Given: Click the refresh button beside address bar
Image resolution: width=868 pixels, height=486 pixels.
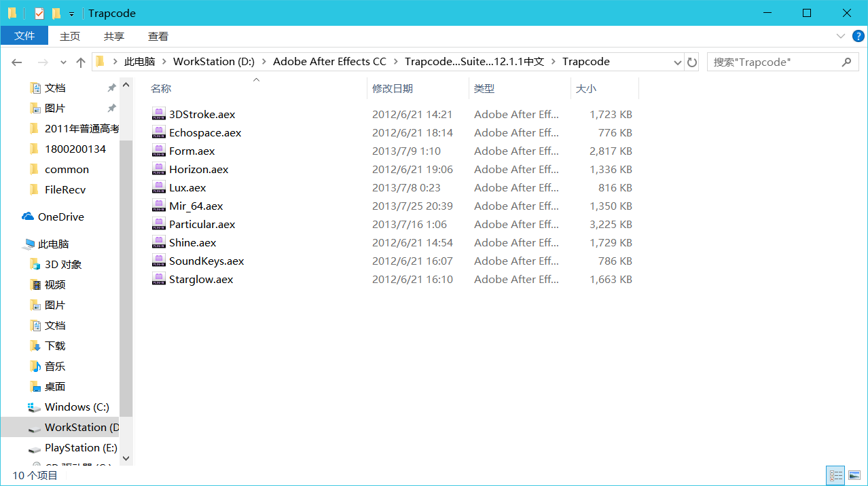Looking at the screenshot, I should tap(692, 62).
